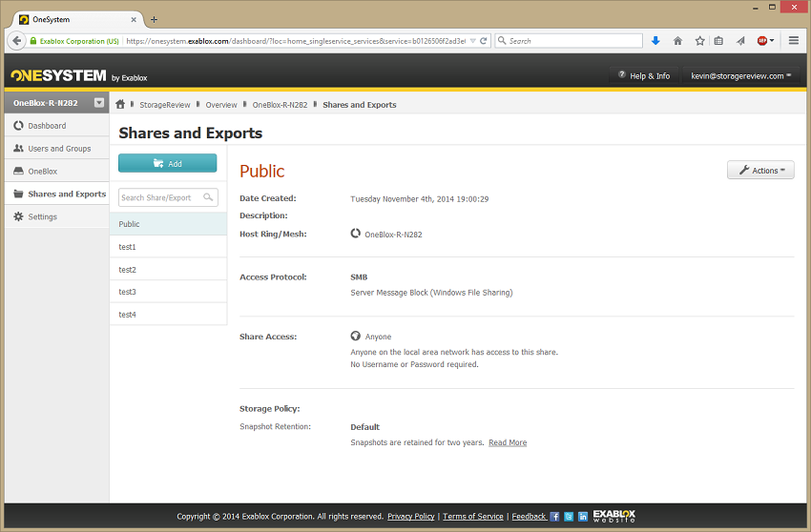Open the Privacy Policy link

410,517
